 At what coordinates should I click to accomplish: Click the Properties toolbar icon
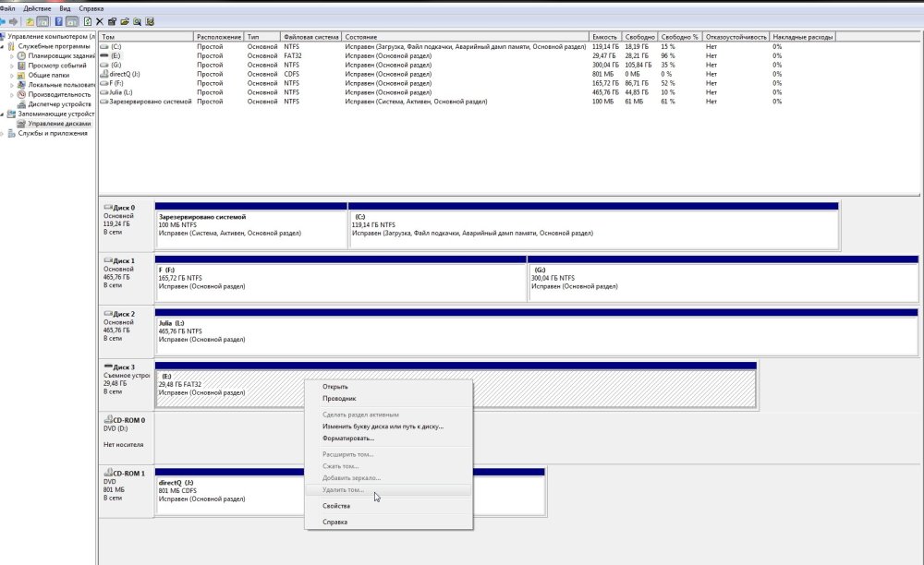tap(112, 21)
